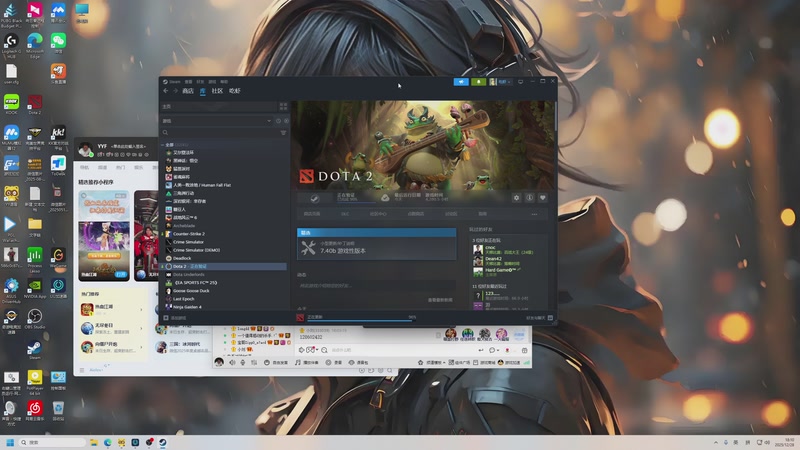
Task: Open the DLC link on game page
Action: click(x=345, y=214)
